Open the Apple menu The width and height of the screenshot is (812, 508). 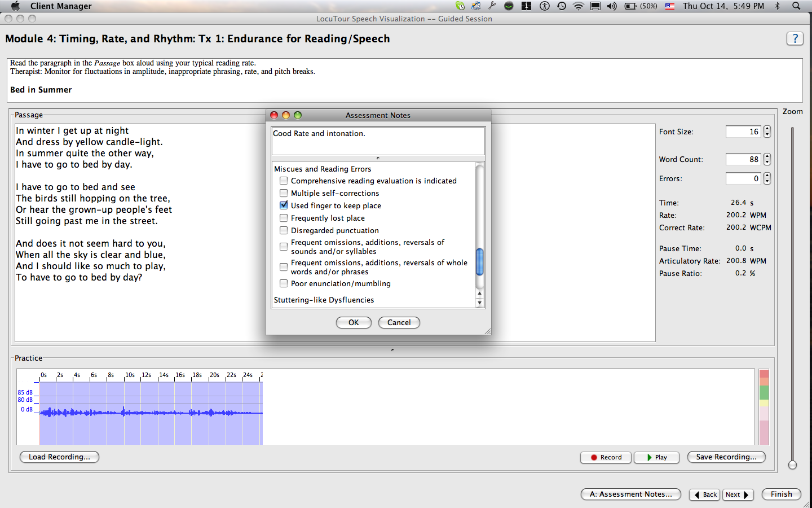15,6
